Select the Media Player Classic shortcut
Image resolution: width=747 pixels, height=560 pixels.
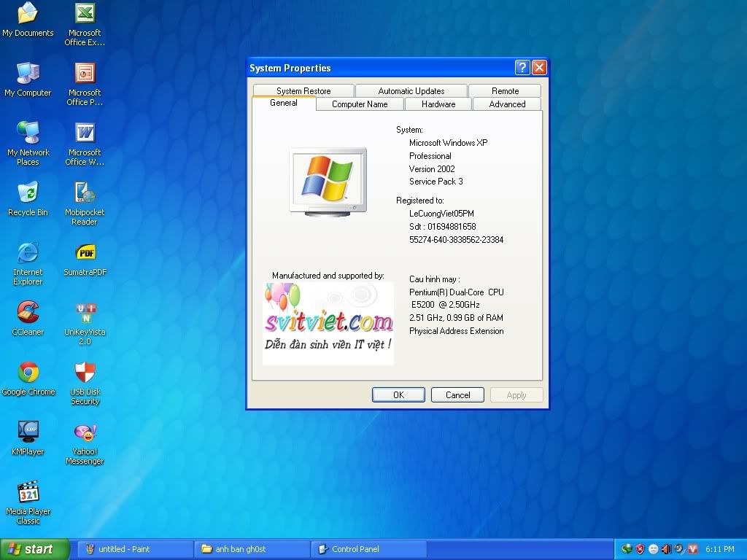(x=28, y=503)
